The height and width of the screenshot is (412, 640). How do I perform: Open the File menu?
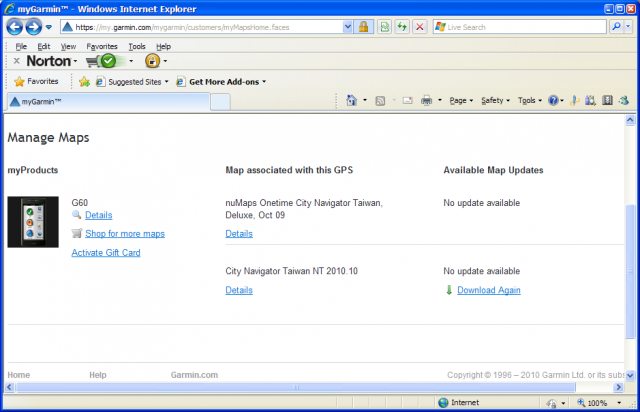click(x=21, y=47)
